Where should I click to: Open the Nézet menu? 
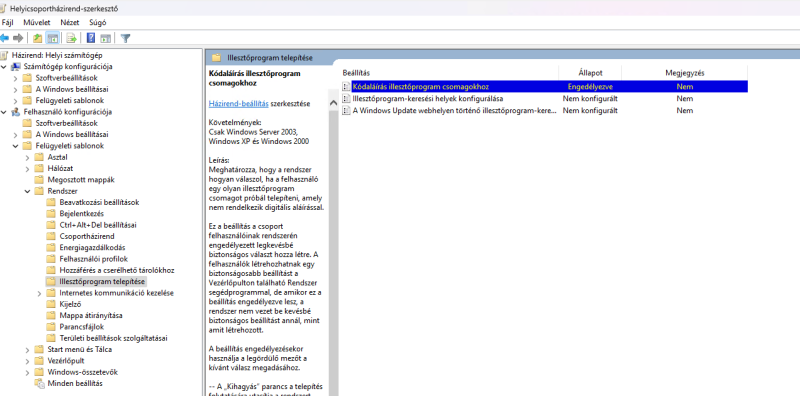click(x=70, y=22)
